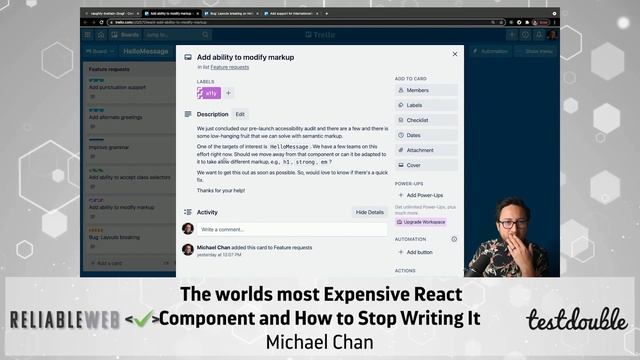The width and height of the screenshot is (640, 360).
Task: Close the card detail dialog
Action: point(455,54)
